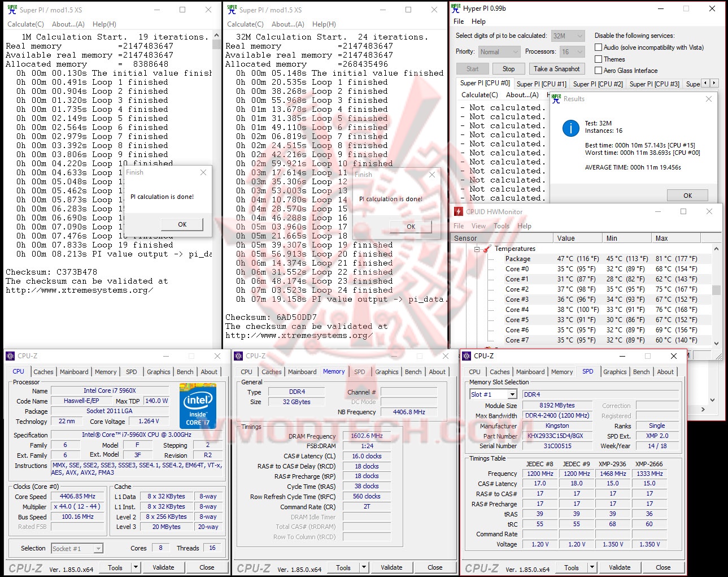Click the right tab-scroll arrow in Hyper PI
The height and width of the screenshot is (577, 728).
714,84
